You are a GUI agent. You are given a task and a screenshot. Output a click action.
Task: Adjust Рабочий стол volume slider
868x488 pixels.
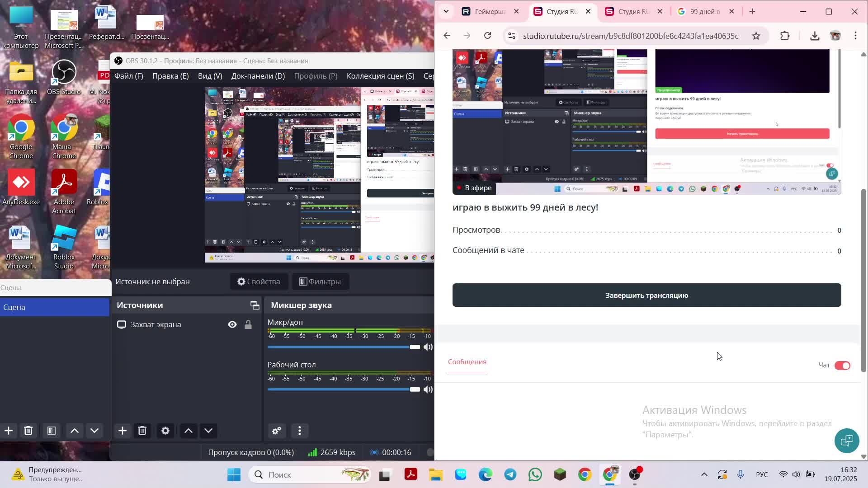[344, 389]
